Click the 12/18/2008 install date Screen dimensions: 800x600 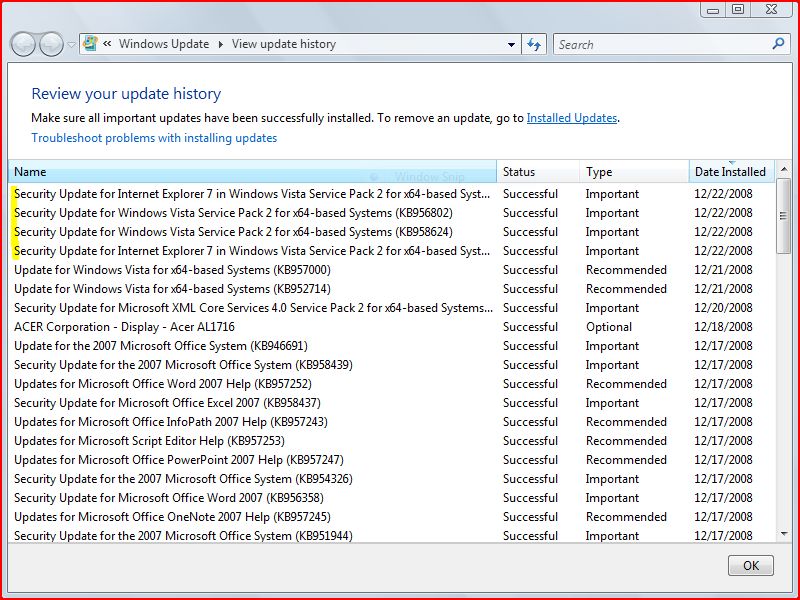coord(723,327)
